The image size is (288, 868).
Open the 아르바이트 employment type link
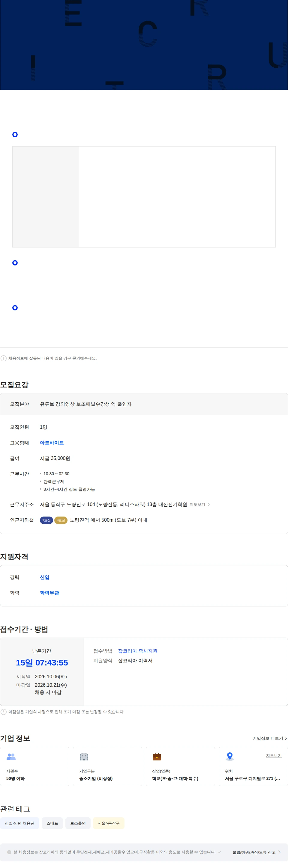click(x=52, y=443)
